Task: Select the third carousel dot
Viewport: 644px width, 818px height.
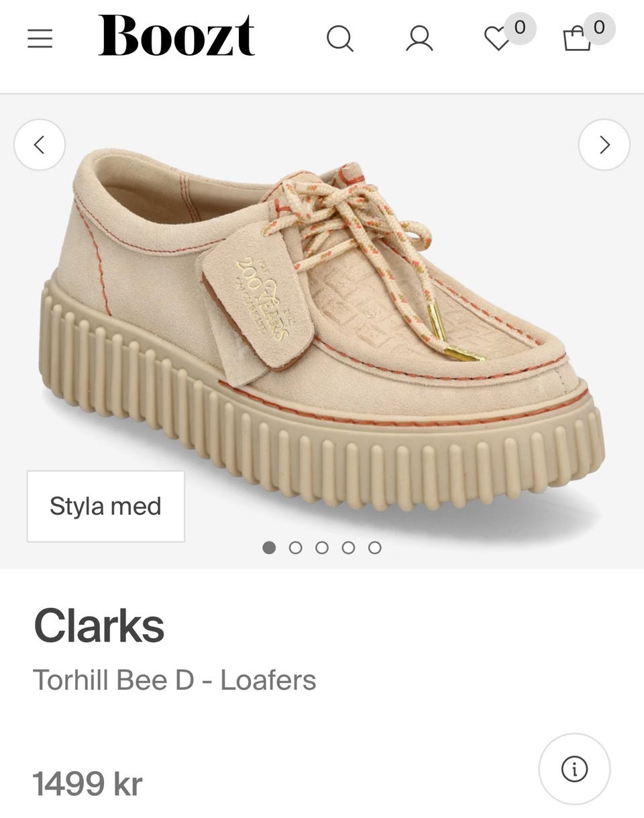Action: tap(322, 548)
